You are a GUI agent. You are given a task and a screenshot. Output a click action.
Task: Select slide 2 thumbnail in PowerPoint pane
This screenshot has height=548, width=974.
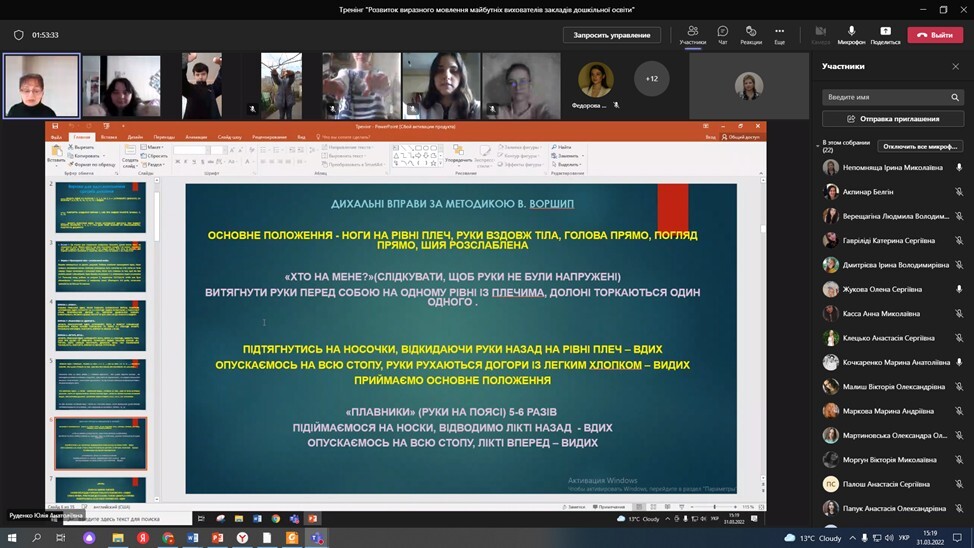click(101, 207)
